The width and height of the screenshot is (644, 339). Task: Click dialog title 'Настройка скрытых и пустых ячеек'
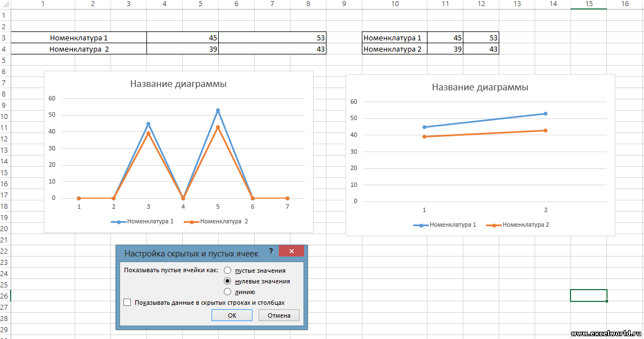191,254
